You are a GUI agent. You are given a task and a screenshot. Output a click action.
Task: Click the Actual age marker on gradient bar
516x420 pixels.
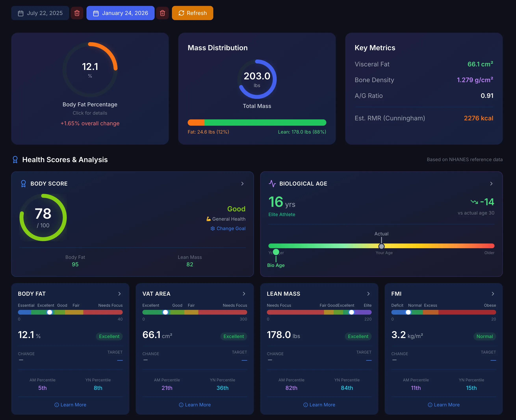(381, 246)
